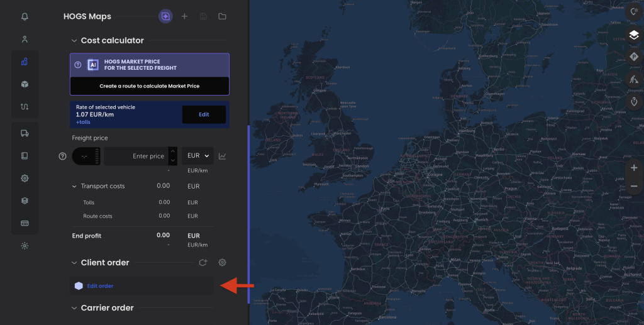Open the truck vehicles icon in sidebar
Image resolution: width=644 pixels, height=325 pixels.
25,133
